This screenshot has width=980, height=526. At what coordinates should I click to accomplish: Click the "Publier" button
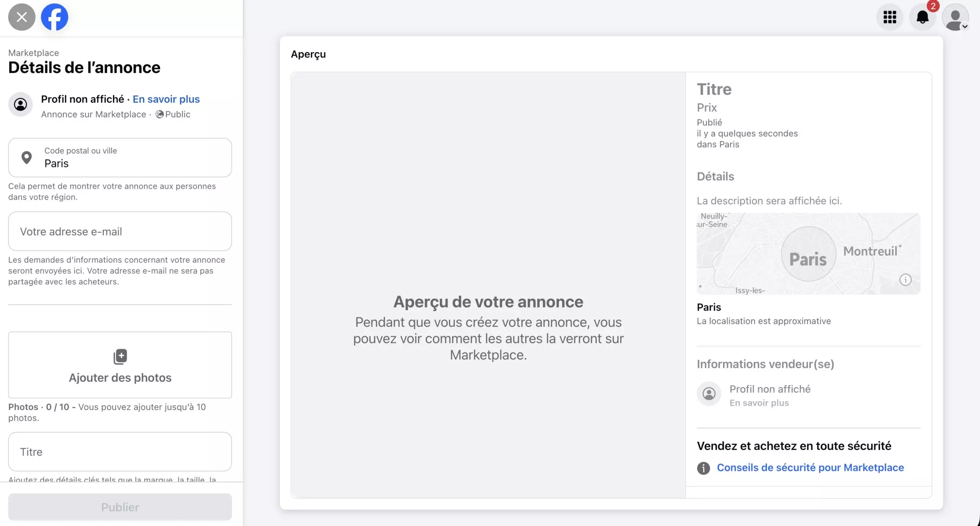pyautogui.click(x=120, y=507)
